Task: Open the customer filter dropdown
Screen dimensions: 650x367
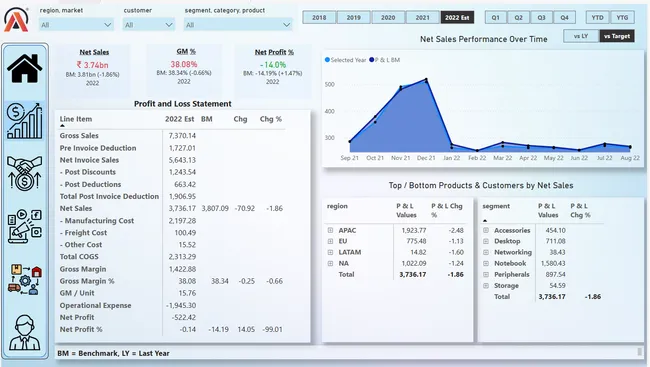Action: pos(148,25)
